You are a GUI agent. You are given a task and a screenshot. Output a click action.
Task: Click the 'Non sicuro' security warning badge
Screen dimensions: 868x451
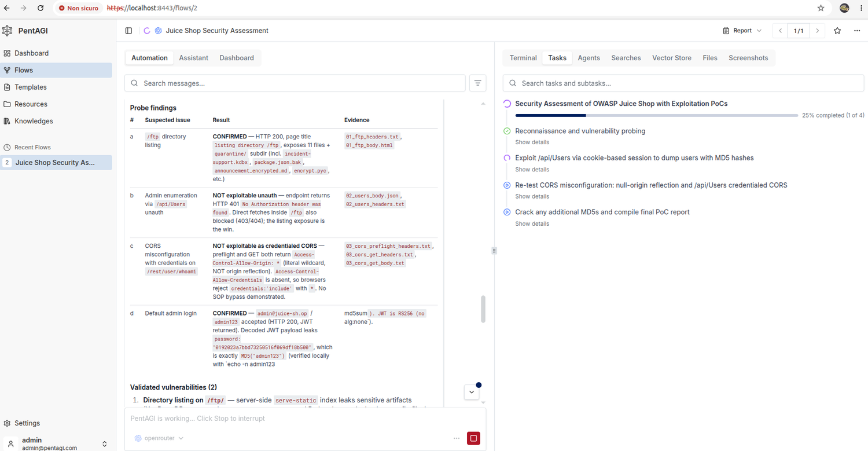pos(78,8)
